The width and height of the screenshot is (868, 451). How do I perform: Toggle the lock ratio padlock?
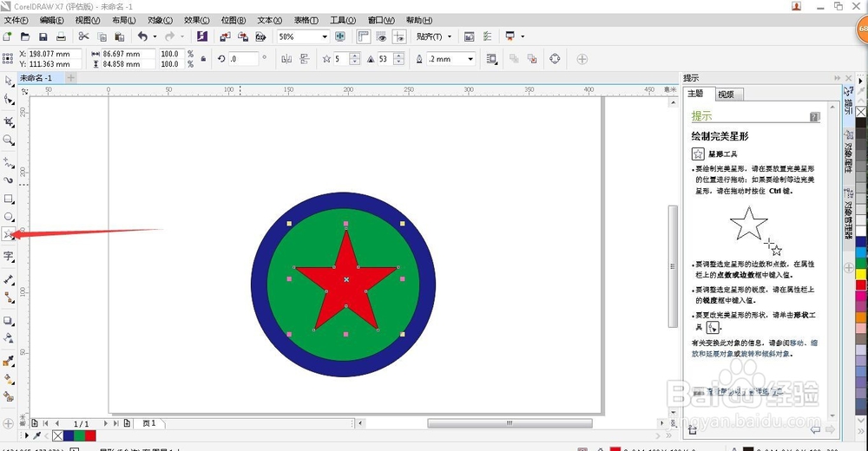point(204,59)
